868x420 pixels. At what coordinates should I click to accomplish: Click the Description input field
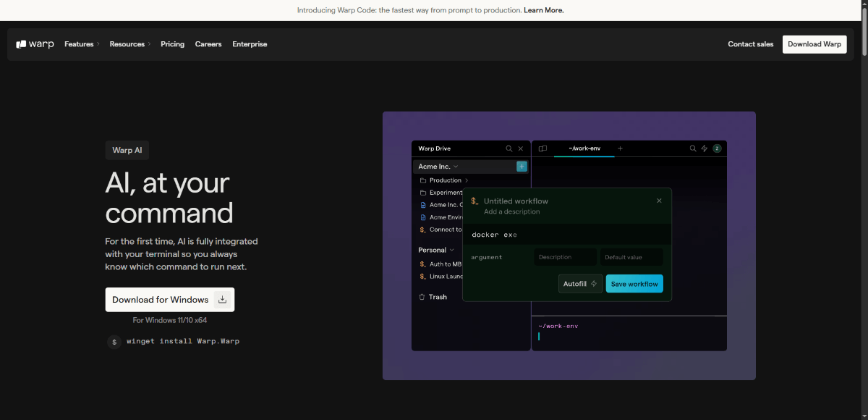pyautogui.click(x=566, y=257)
